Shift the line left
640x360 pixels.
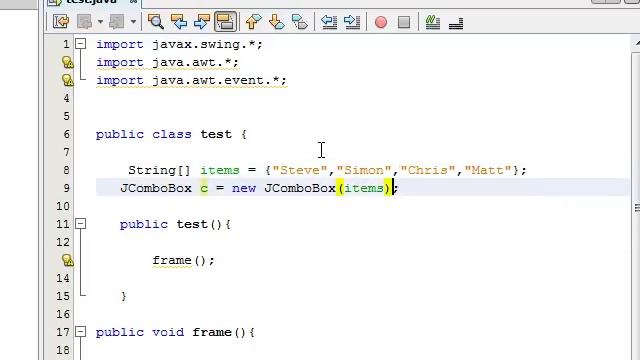329,22
